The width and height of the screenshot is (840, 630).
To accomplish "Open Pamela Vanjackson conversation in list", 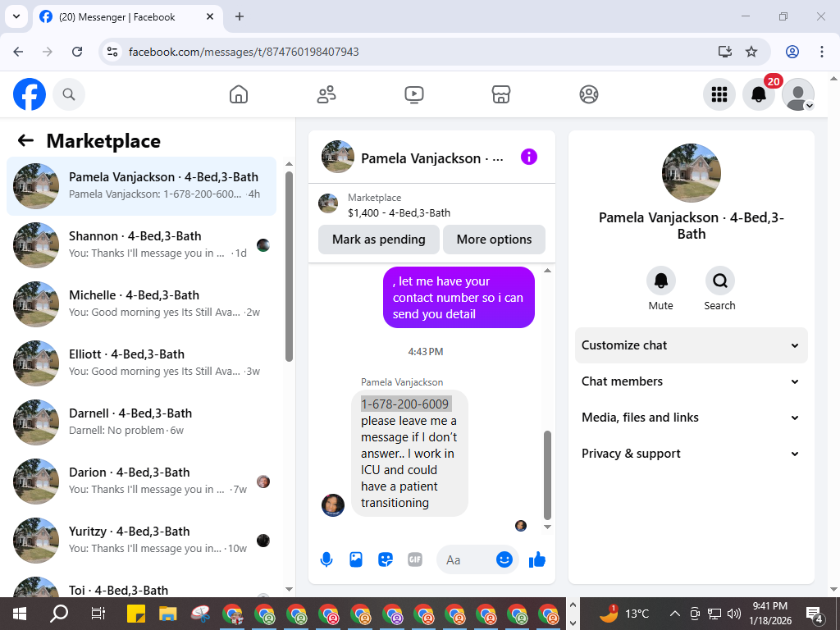I will click(x=141, y=186).
